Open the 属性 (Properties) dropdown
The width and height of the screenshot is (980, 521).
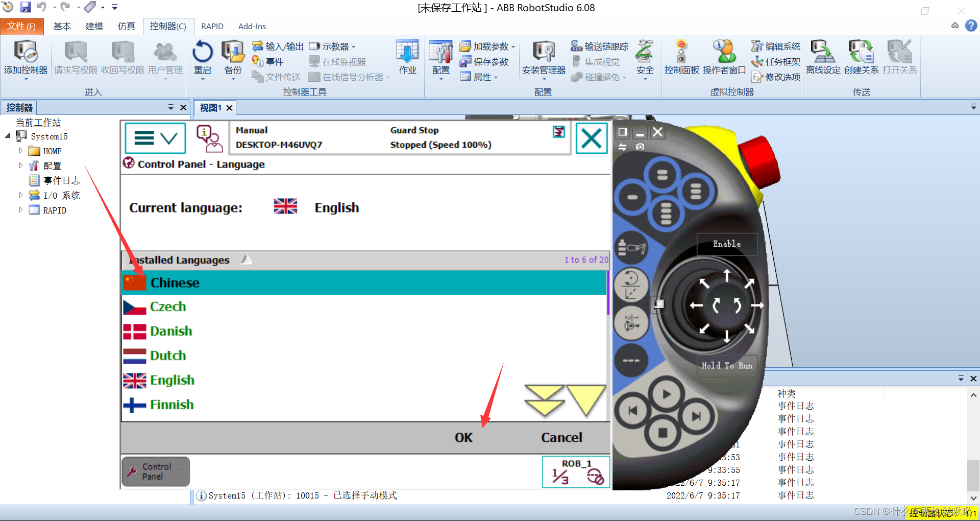point(479,77)
